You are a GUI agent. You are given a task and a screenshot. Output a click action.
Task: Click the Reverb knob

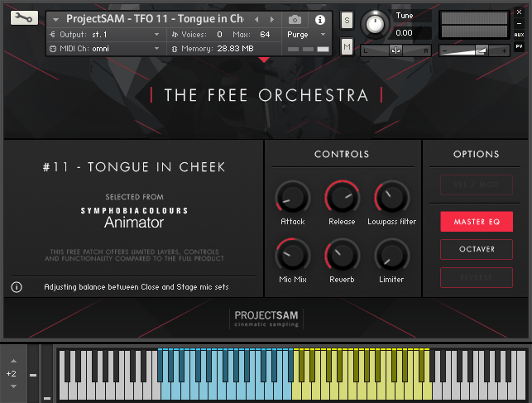pos(342,256)
